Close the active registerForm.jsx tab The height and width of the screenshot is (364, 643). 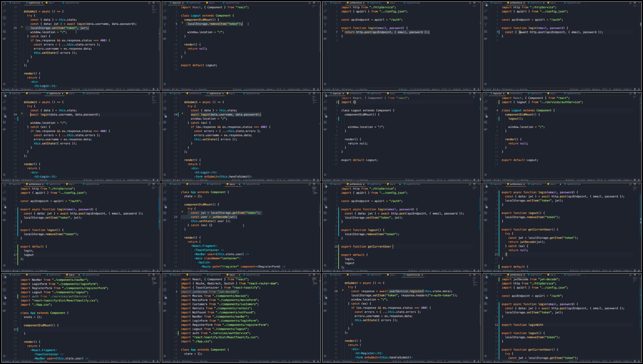point(422,275)
